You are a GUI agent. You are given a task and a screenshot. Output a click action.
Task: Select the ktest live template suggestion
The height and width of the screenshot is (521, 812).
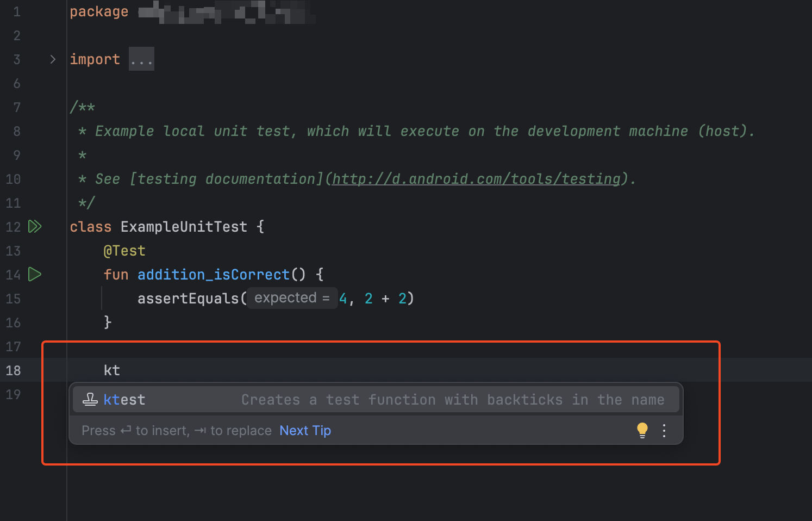376,400
